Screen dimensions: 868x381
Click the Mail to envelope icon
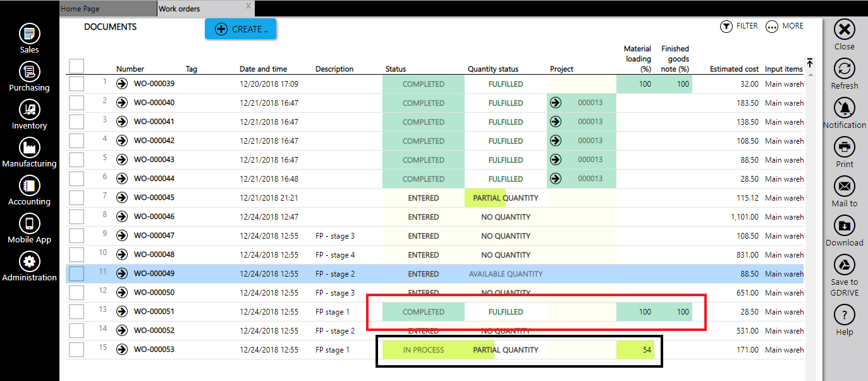(845, 186)
